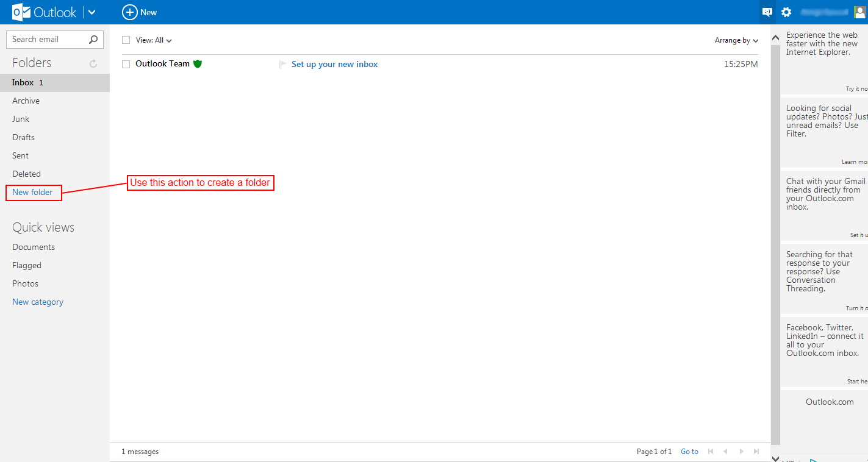Focus the Search email field

[x=46, y=40]
